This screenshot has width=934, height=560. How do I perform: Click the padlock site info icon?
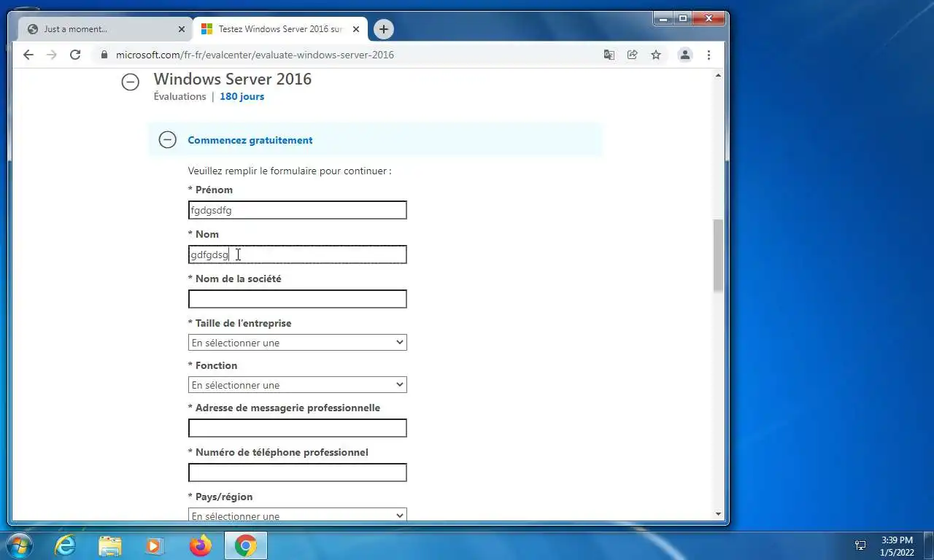104,55
